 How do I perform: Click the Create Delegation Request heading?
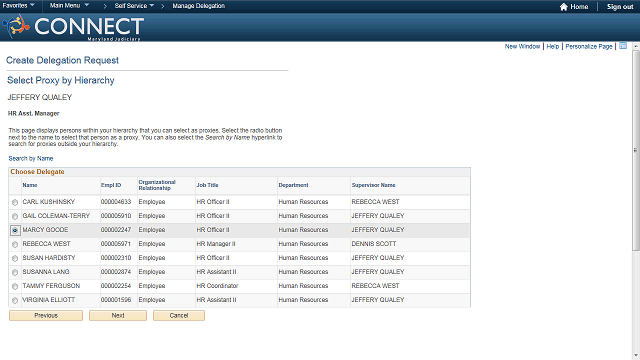[62, 60]
